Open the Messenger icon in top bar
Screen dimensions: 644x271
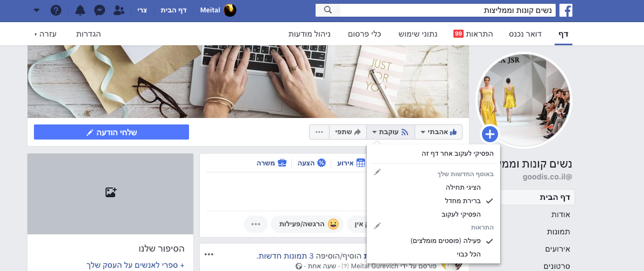(x=100, y=10)
